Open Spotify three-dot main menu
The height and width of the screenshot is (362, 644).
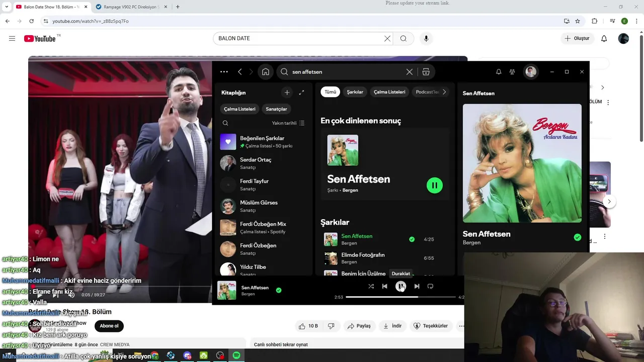[224, 72]
